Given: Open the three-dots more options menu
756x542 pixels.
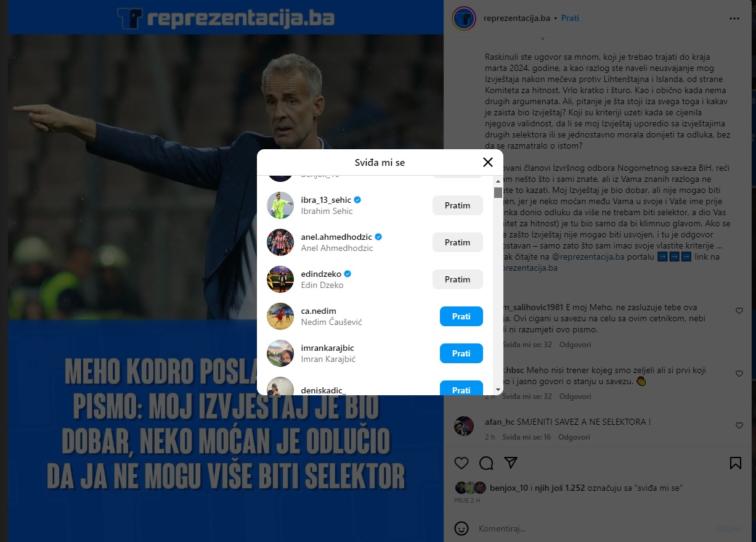Looking at the screenshot, I should (x=734, y=18).
